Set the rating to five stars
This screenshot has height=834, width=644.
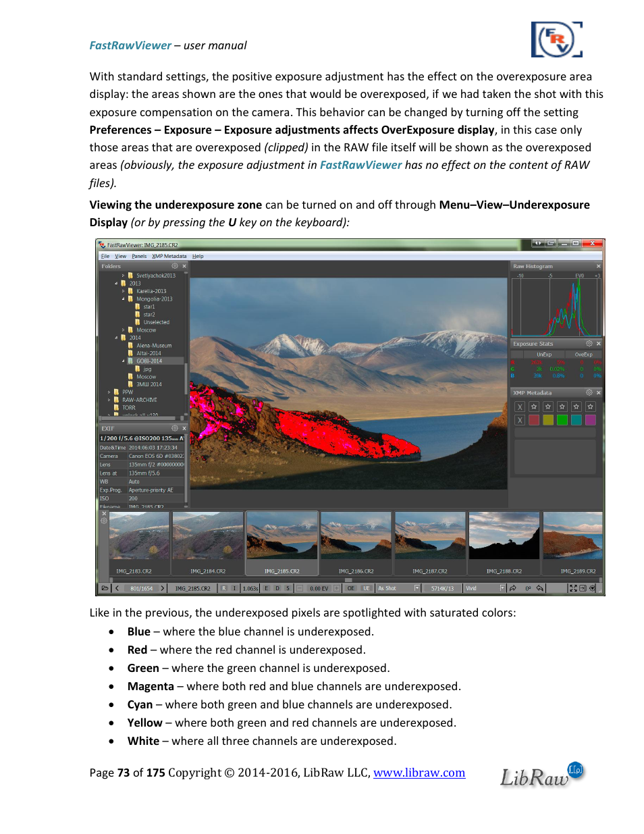coord(591,407)
